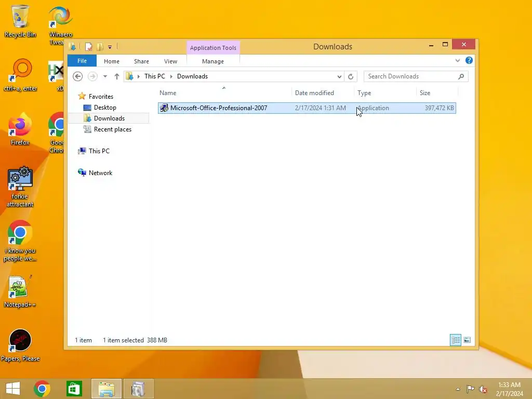The width and height of the screenshot is (532, 399).
Task: Go up one folder level
Action: tap(117, 76)
